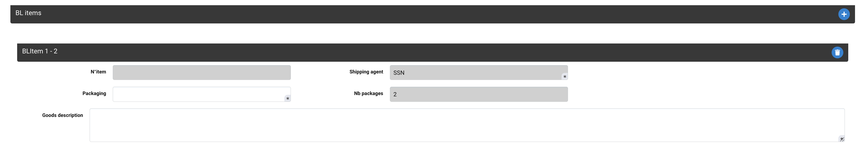Open the Shipping agent combo box
Image resolution: width=868 pixels, height=150 pixels.
click(x=478, y=73)
